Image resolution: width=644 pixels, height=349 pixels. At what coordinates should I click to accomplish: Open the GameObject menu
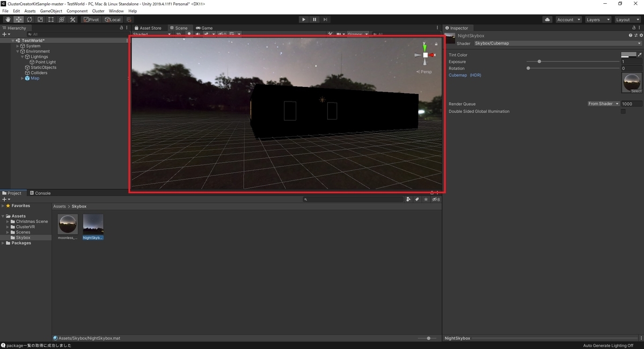[x=51, y=11]
